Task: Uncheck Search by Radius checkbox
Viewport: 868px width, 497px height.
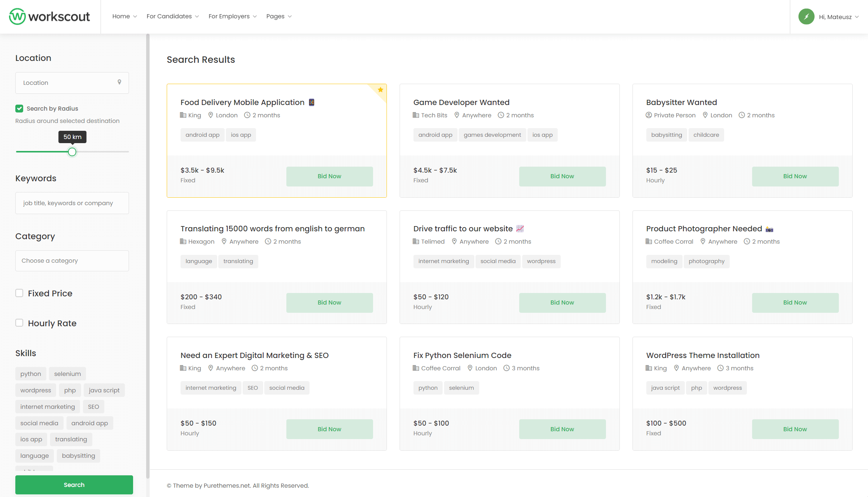Action: tap(19, 108)
